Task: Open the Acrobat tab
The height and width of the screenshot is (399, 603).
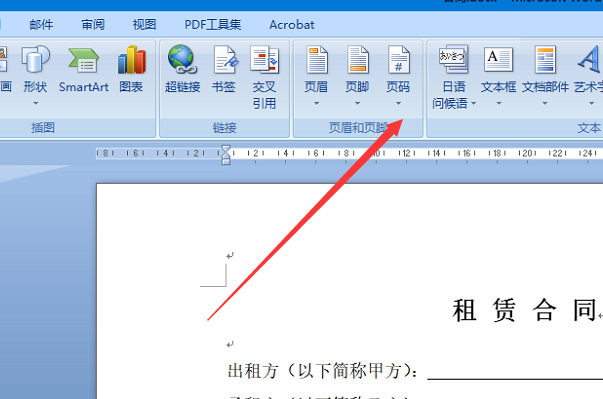Action: coord(292,25)
